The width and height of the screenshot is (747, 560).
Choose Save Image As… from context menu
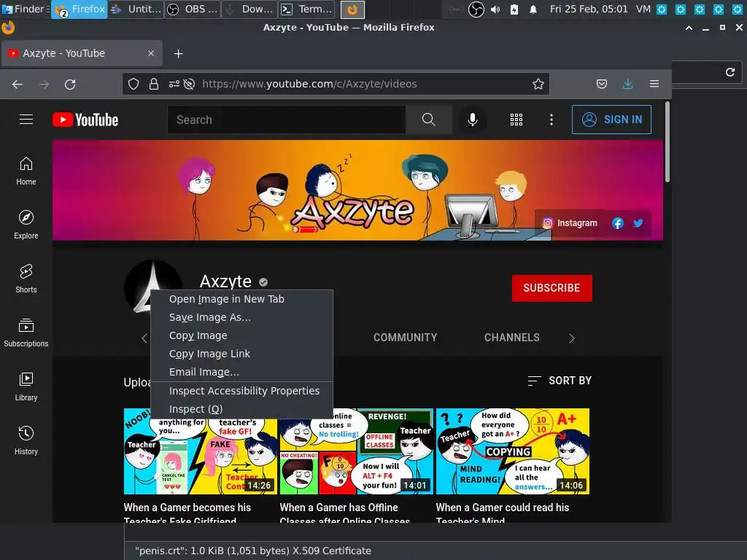click(241, 317)
